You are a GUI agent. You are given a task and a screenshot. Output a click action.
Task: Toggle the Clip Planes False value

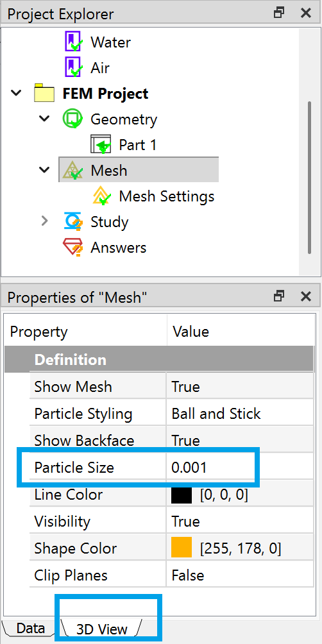[240, 575]
